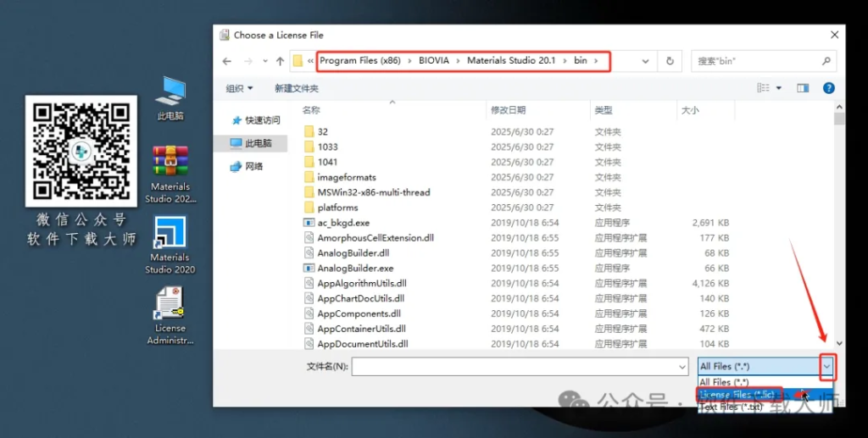Screen dimensions: 868x438
Task: Sort by 修改日期 column header
Action: [x=508, y=110]
